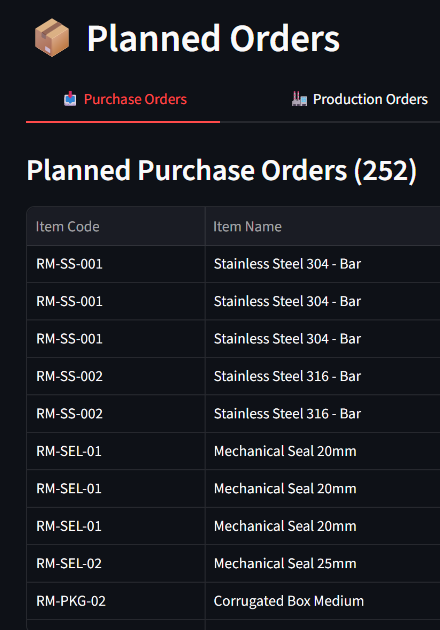Screen dimensions: 440x630
Task: Click the first RM-SS-002 item code cell
Action: pos(116,376)
